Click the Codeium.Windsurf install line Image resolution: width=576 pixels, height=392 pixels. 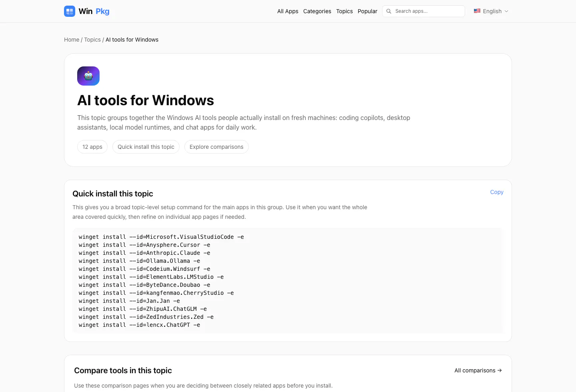coord(144,269)
